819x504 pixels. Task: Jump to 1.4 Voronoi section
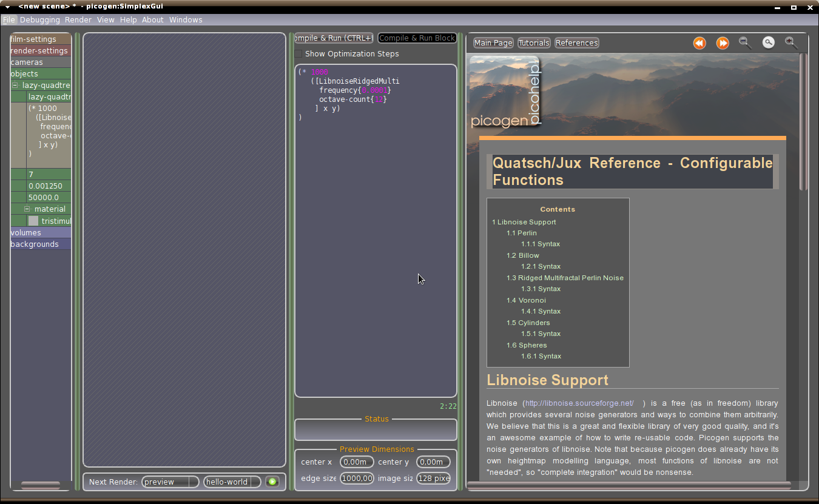click(x=526, y=300)
